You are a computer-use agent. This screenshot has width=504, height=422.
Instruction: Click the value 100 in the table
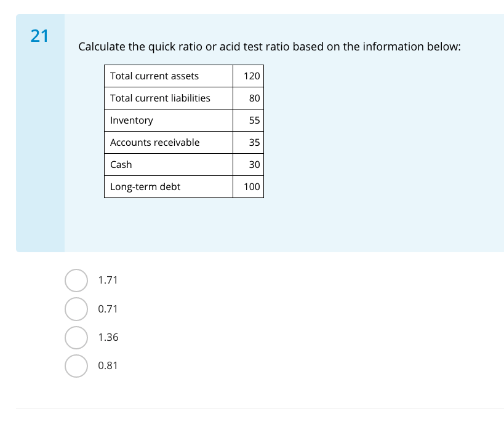tap(252, 187)
